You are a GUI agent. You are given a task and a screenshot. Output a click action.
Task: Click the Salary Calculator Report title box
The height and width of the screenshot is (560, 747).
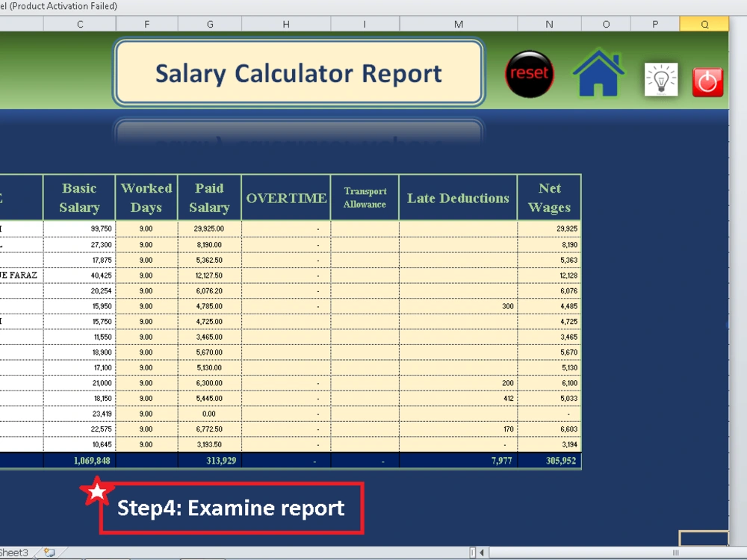tap(299, 74)
